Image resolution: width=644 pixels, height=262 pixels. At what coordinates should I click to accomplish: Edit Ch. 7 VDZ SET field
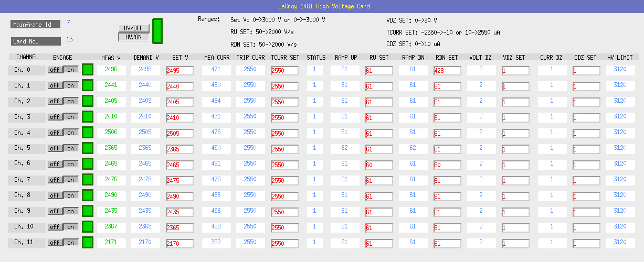pos(515,180)
